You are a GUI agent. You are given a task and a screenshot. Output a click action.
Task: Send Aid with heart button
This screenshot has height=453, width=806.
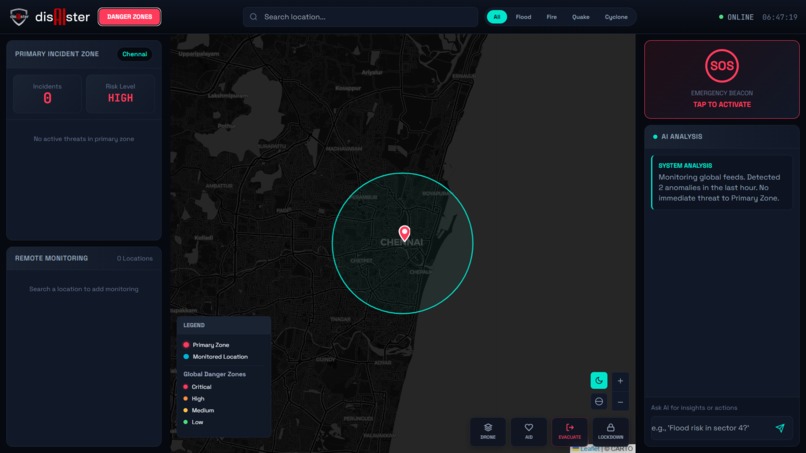[x=528, y=431]
